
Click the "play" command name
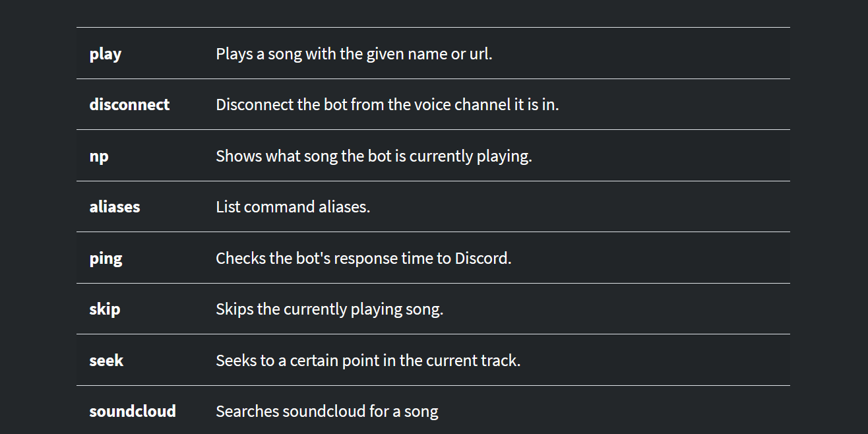[x=106, y=54]
